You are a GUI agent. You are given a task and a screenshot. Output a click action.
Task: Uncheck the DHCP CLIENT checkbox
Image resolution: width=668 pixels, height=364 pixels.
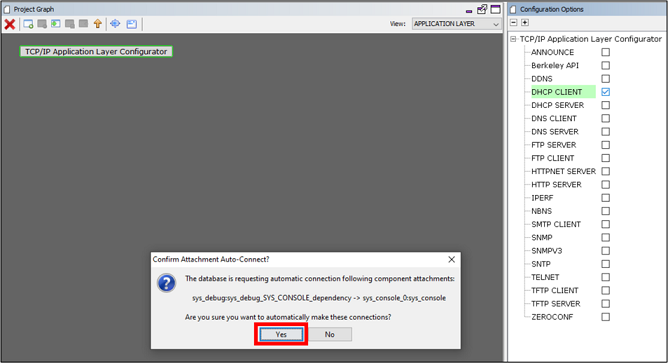(605, 92)
